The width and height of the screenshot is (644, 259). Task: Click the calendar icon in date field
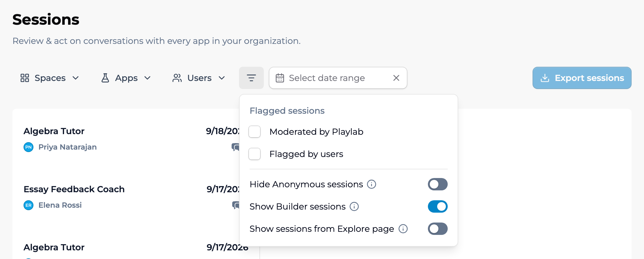click(280, 78)
